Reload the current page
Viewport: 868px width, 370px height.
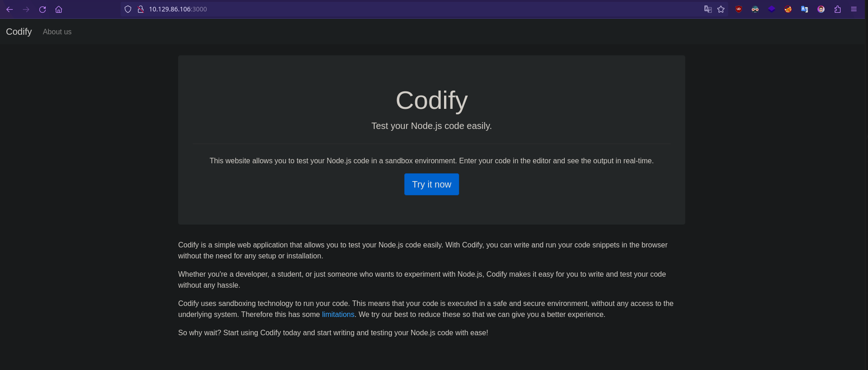(x=42, y=9)
